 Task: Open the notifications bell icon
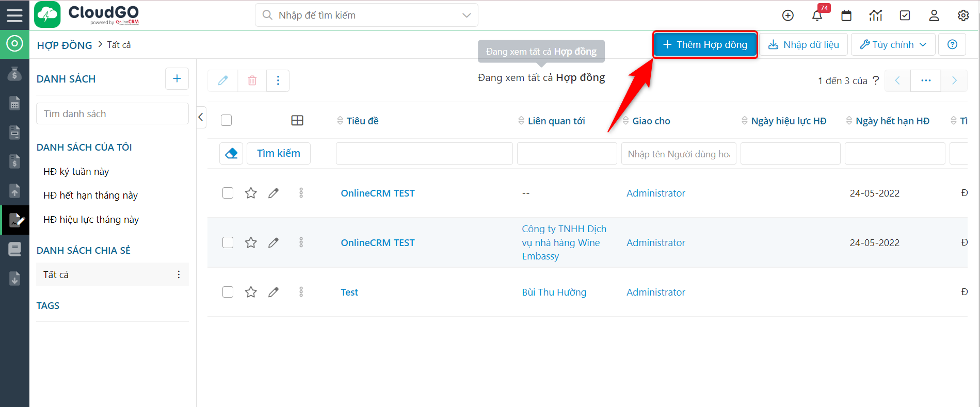tap(817, 15)
